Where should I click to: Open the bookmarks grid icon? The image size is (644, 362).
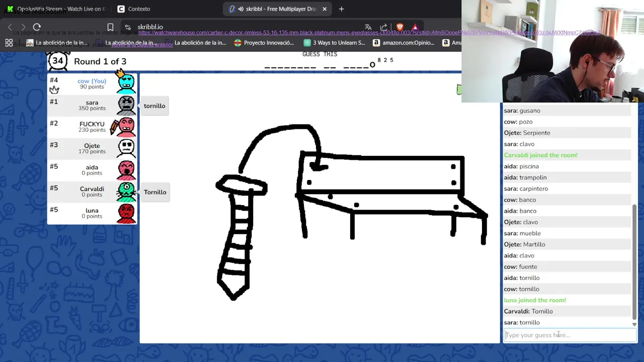9,43
